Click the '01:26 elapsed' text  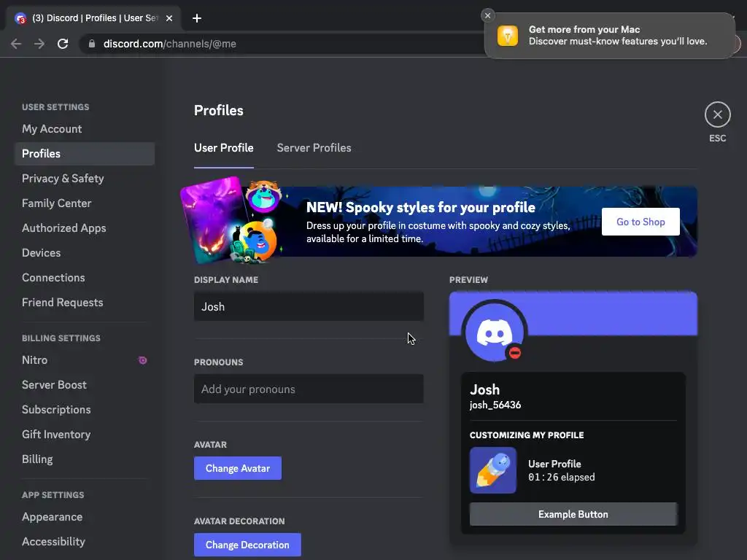561,477
